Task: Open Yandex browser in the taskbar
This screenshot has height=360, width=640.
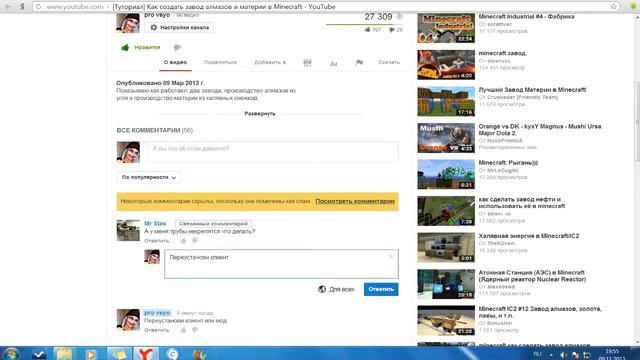Action: pyautogui.click(x=145, y=354)
